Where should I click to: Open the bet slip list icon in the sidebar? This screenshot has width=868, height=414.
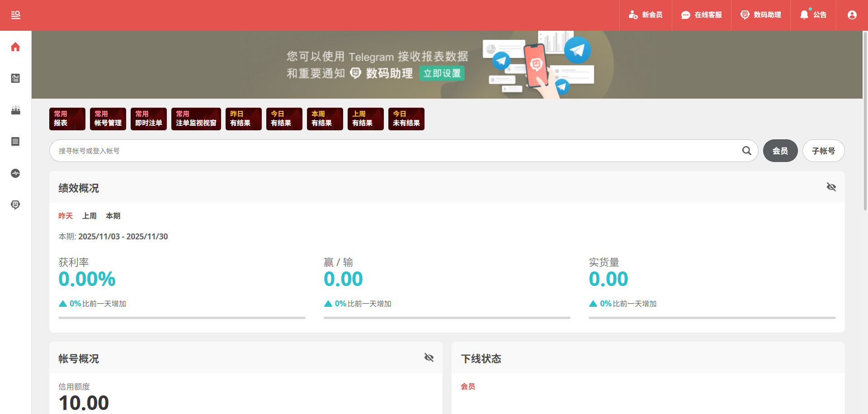click(x=15, y=141)
